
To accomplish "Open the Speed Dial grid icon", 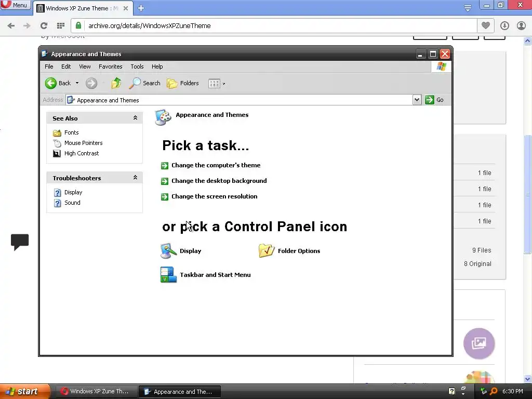I will pos(61,26).
